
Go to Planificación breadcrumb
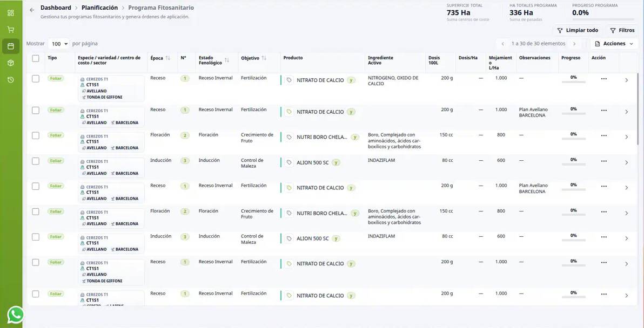100,8
